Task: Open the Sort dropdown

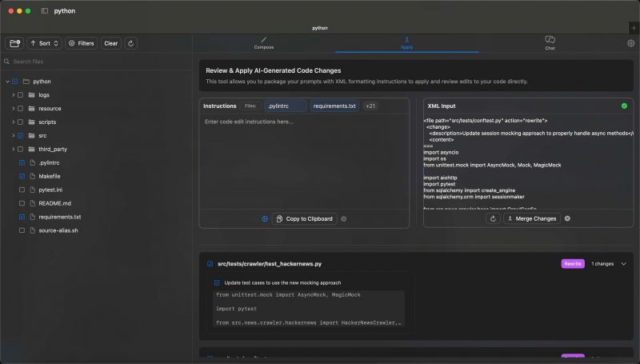Action: click(x=45, y=43)
